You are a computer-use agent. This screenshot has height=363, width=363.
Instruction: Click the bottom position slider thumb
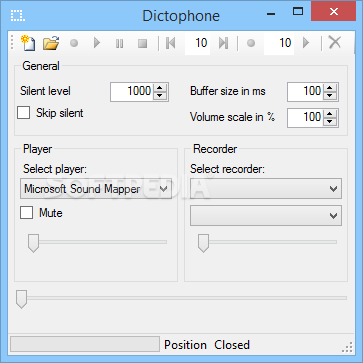coord(22,299)
